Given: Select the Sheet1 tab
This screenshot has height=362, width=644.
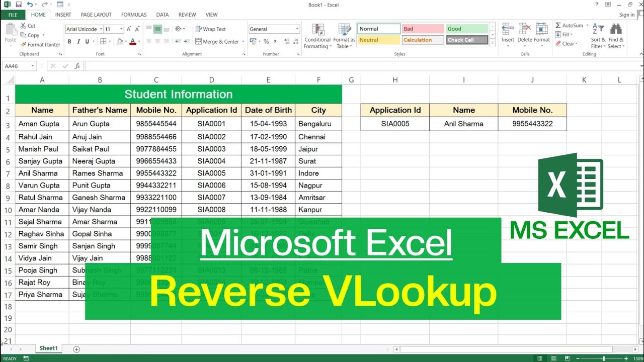Looking at the screenshot, I should point(48,348).
